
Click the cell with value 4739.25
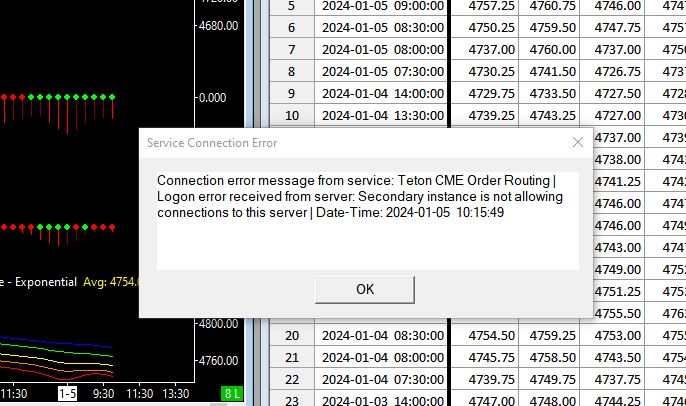click(485, 115)
